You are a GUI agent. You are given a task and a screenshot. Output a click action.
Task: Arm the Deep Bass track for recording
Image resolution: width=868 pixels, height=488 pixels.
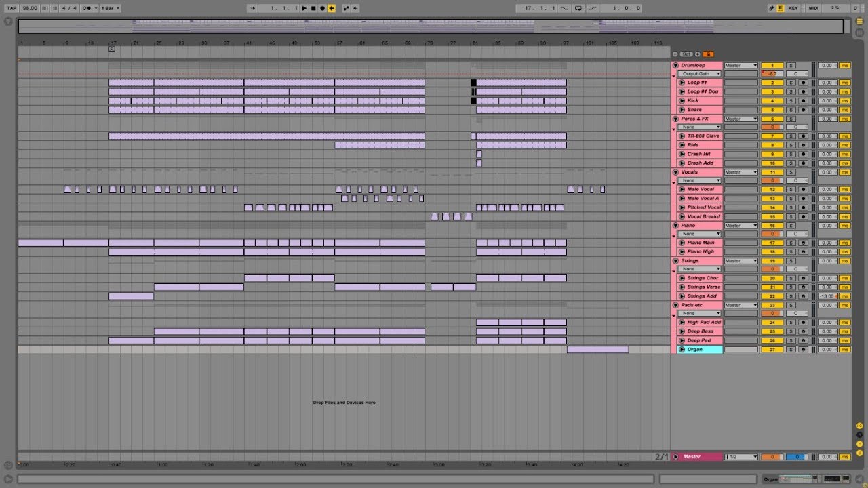(804, 331)
